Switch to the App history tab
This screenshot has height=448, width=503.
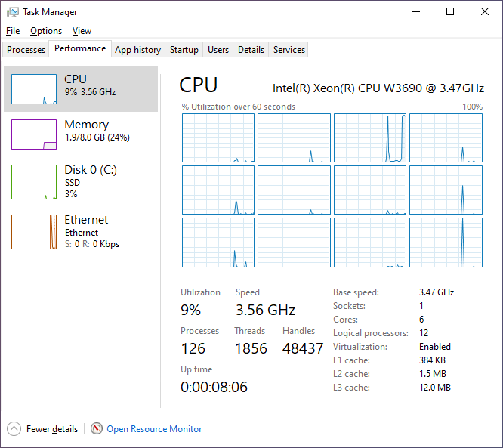pos(137,50)
